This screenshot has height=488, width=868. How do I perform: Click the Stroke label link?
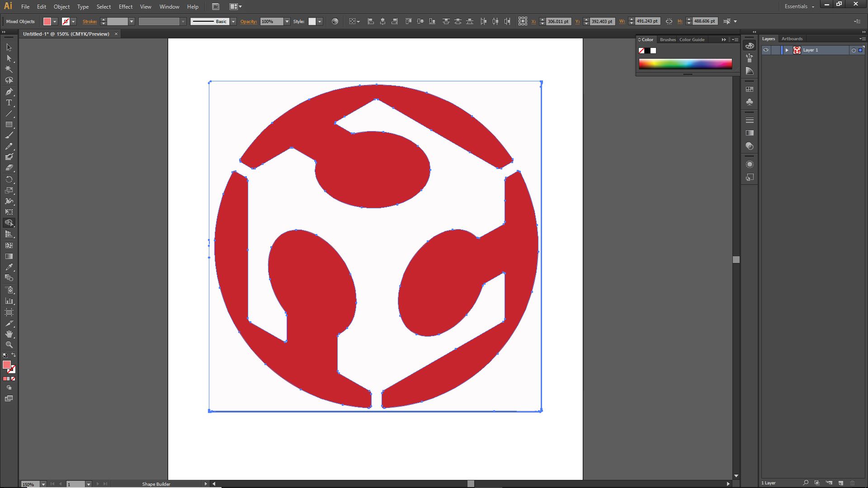(x=90, y=21)
